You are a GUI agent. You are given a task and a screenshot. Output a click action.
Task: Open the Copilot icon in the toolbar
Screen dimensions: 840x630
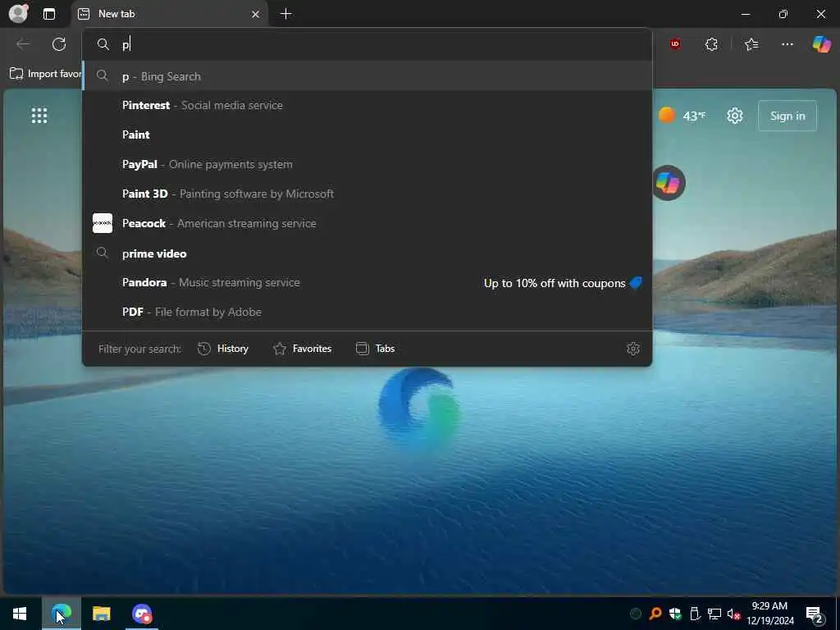(821, 44)
